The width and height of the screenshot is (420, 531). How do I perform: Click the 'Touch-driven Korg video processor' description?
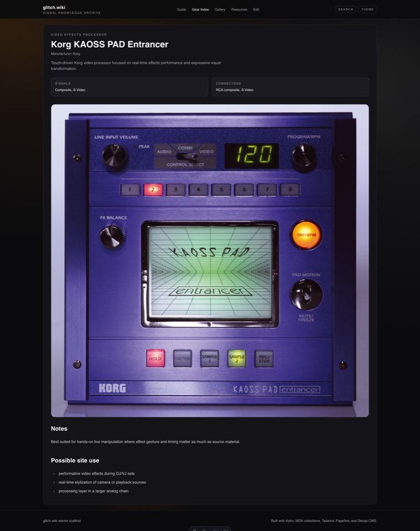coord(136,66)
